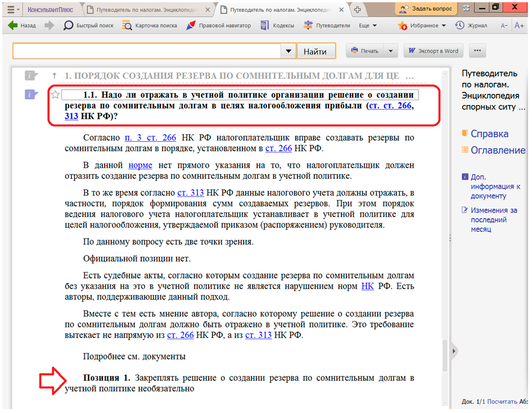
Task: Collapse the right side panel arrow
Action: point(454,351)
